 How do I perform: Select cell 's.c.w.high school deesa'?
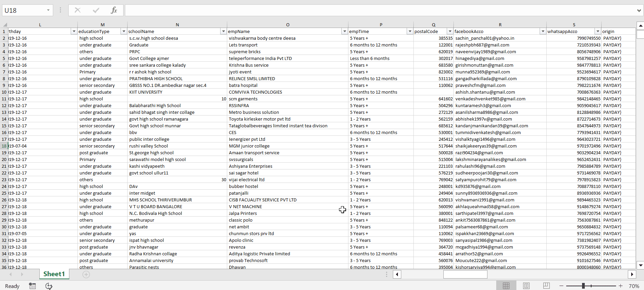tap(177, 38)
